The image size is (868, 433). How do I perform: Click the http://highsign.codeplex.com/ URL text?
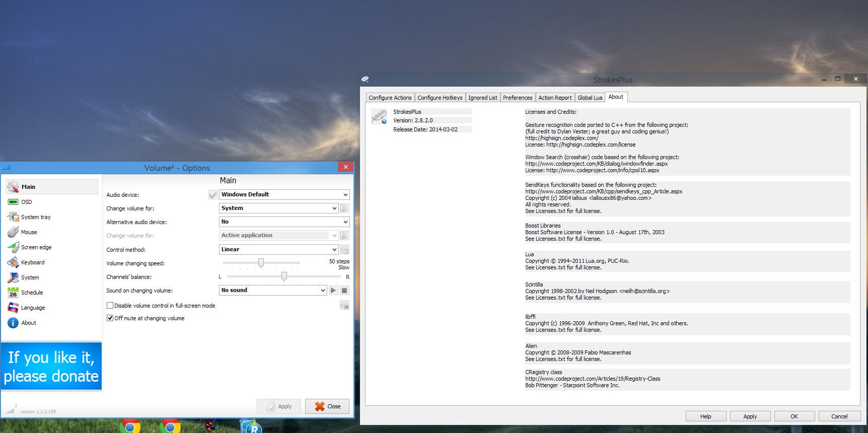coord(562,138)
